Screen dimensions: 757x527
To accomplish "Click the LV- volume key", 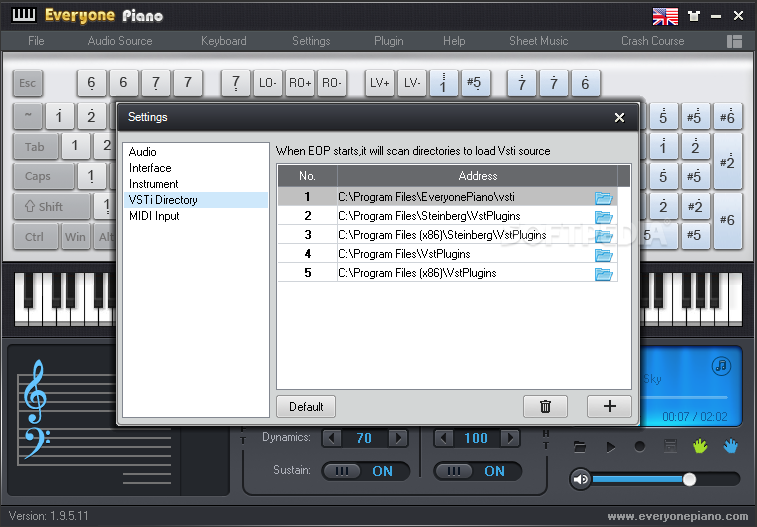I will click(412, 83).
